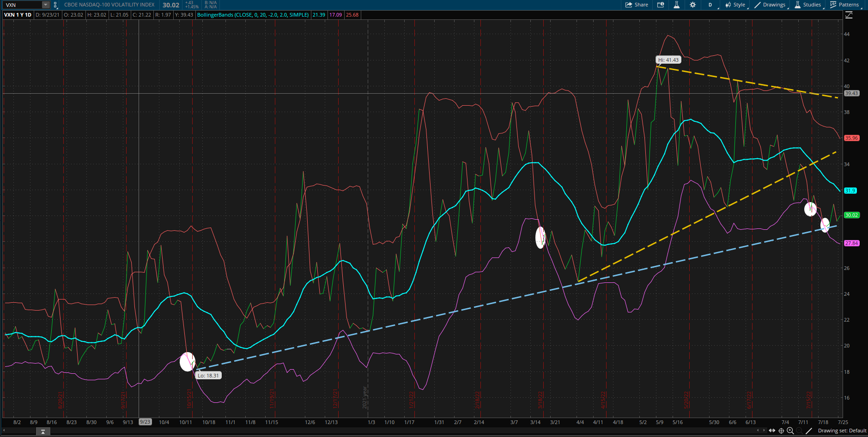Click the line drawing tool icon
868x437 pixels.
[809, 431]
